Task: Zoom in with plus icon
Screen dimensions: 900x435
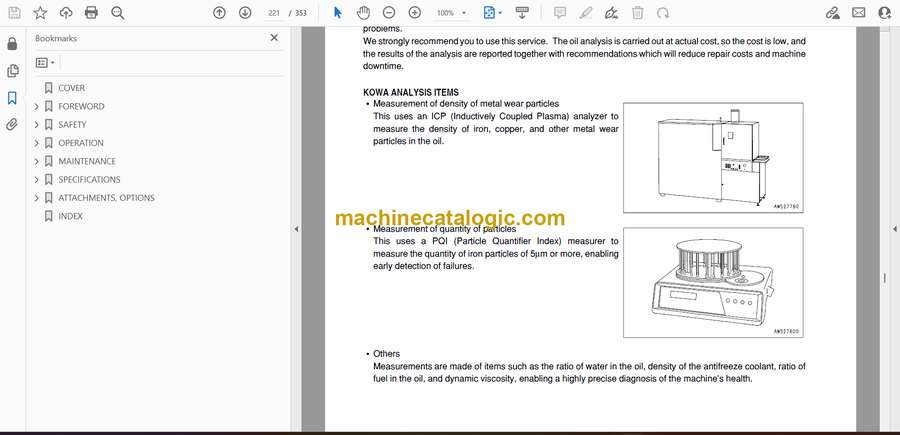Action: (x=414, y=13)
